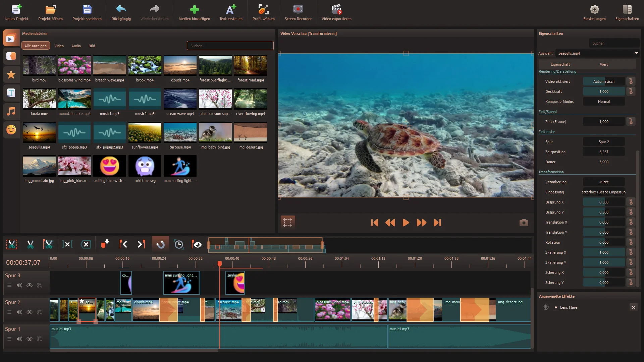
Task: Click the remove gap brackets icon
Action: point(67,244)
